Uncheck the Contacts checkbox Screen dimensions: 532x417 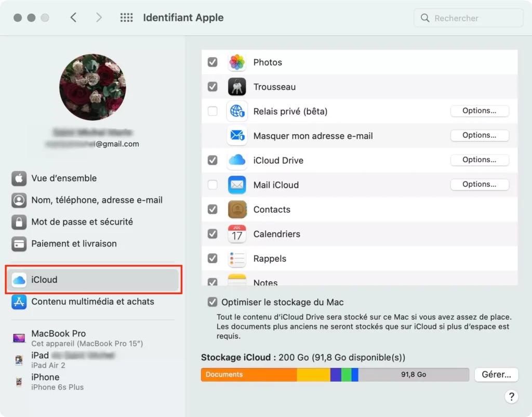(212, 209)
